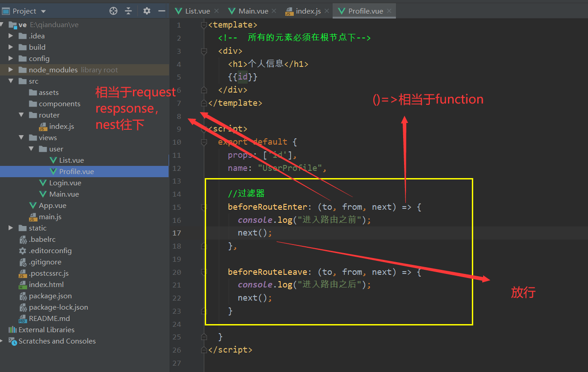
Task: Click the HTML icon of index.html
Action: coord(23,285)
